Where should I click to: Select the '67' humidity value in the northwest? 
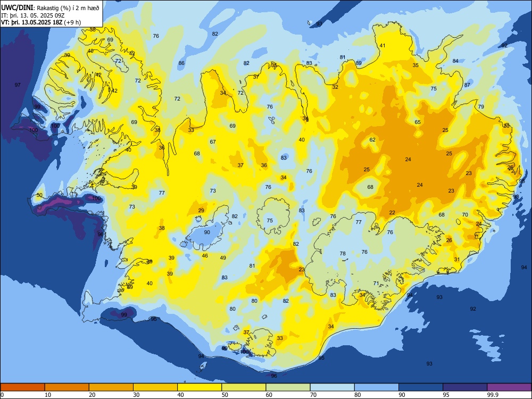213,142
